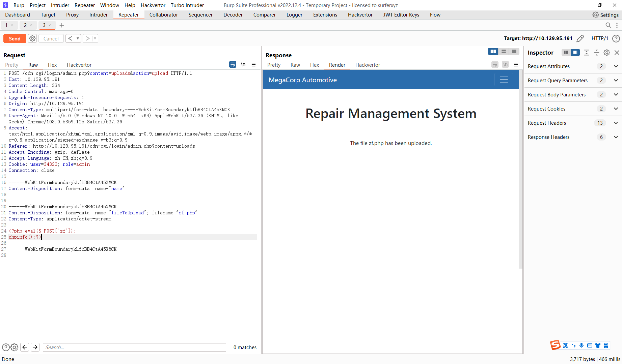Open the three-dot options menu near search
The height and width of the screenshot is (364, 622).
(617, 25)
